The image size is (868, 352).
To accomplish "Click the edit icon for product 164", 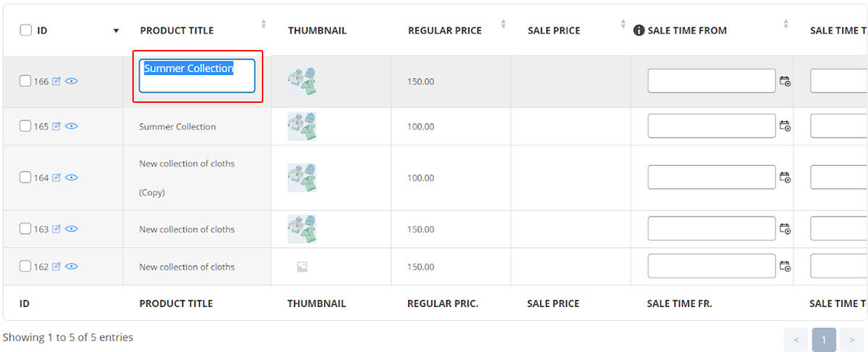I will click(56, 177).
